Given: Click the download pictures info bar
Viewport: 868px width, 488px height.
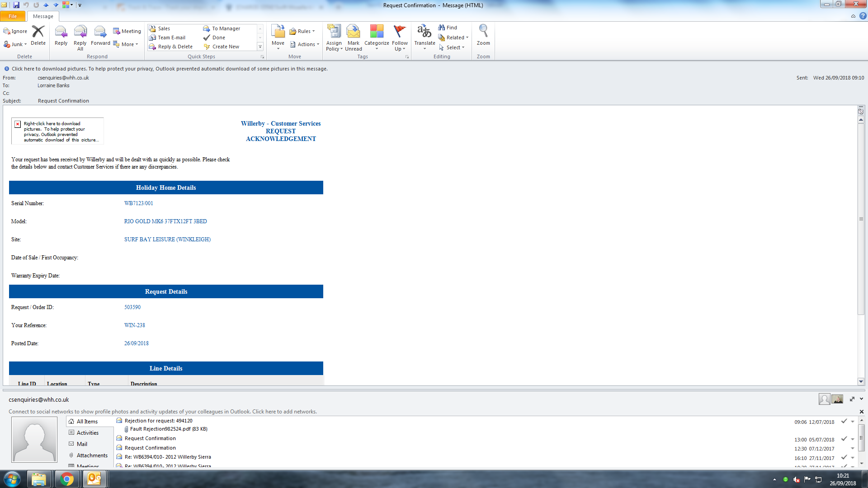Looking at the screenshot, I should [x=170, y=69].
